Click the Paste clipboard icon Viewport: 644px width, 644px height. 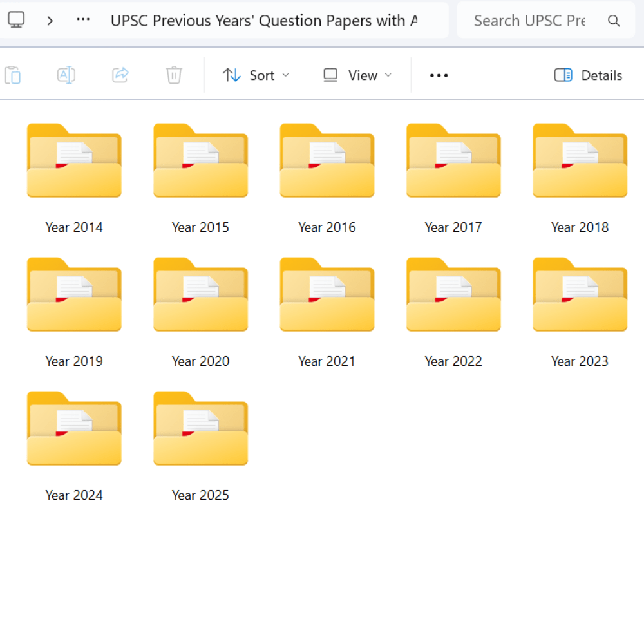pyautogui.click(x=12, y=75)
